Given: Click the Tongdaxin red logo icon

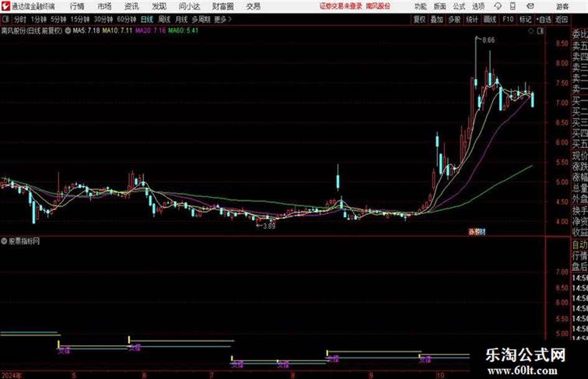Looking at the screenshot, I should [x=5, y=6].
